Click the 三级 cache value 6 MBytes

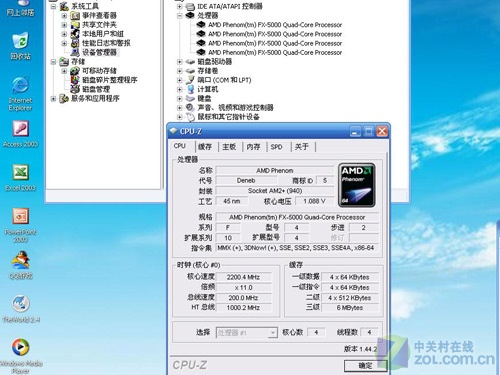(350, 308)
